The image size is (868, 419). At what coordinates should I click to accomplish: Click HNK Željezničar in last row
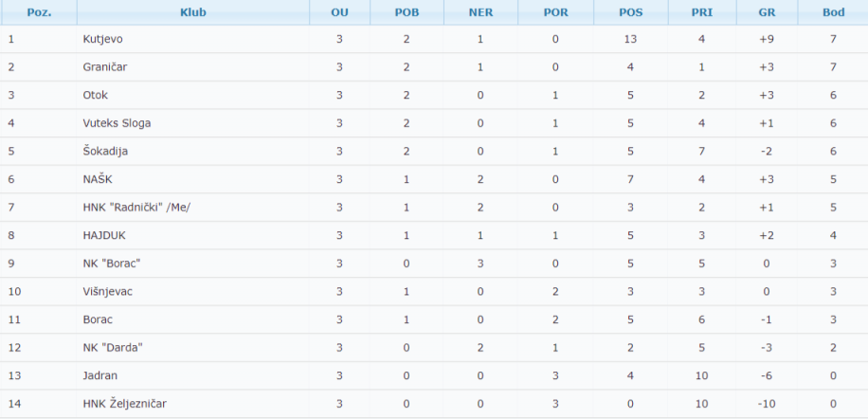[124, 404]
